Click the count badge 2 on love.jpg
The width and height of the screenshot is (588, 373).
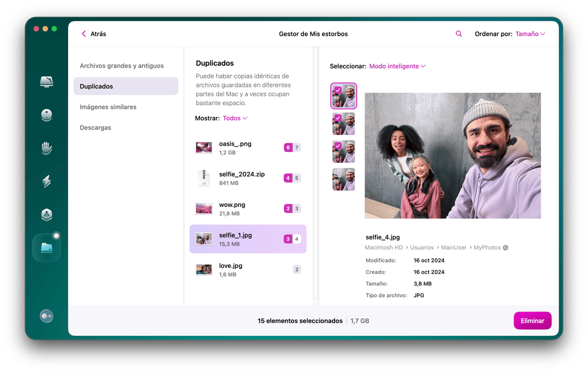(297, 269)
